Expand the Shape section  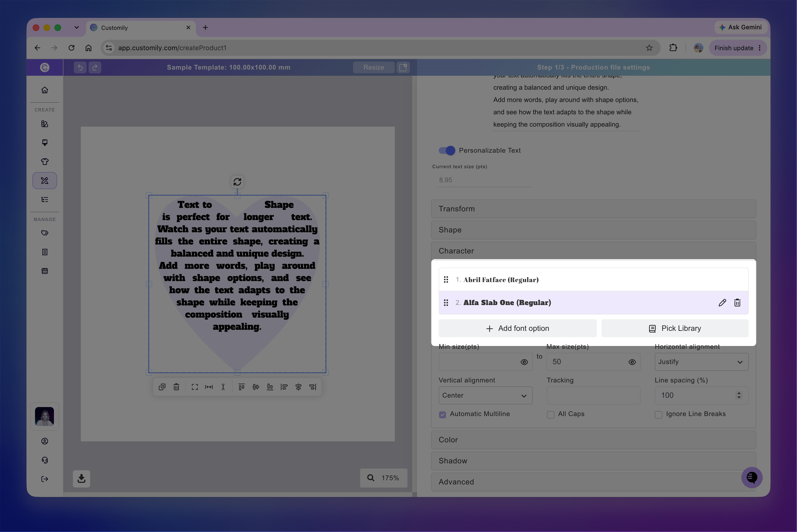[x=593, y=230]
